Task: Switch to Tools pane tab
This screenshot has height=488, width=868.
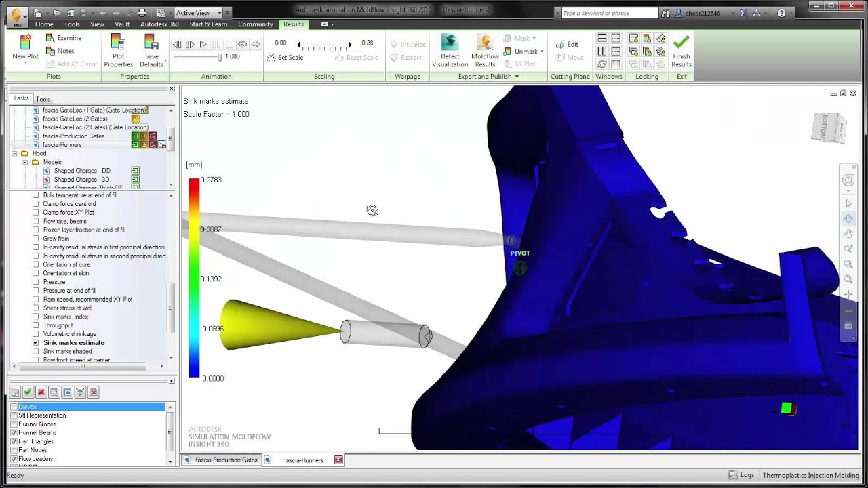Action: [x=43, y=99]
